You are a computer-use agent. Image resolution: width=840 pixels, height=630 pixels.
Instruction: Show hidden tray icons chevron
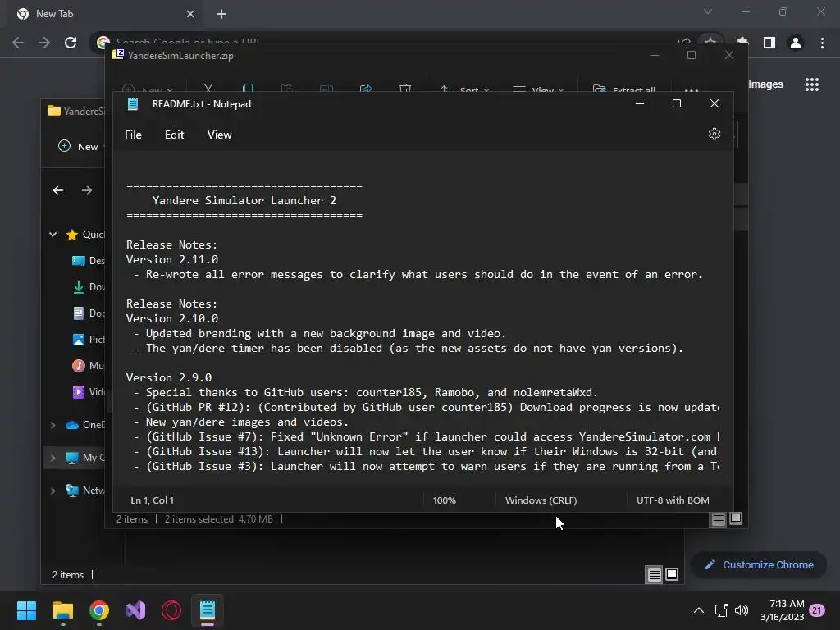tap(699, 610)
